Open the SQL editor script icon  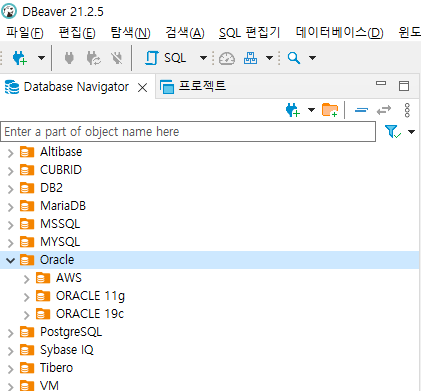pos(151,58)
